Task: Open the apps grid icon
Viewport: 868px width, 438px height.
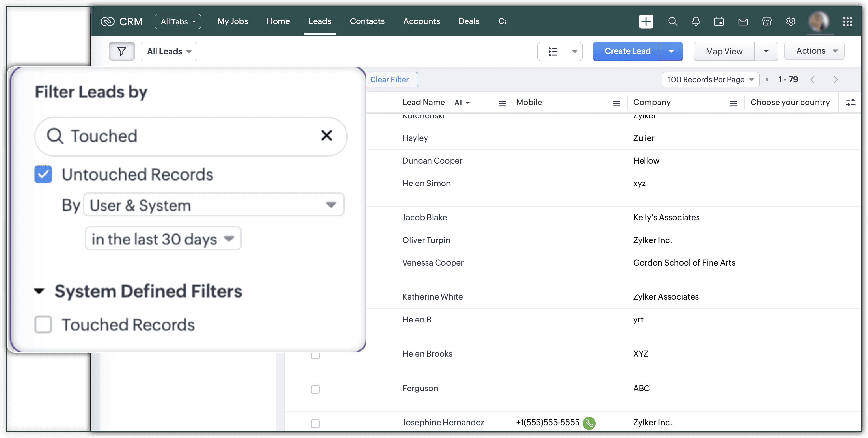Action: [848, 21]
